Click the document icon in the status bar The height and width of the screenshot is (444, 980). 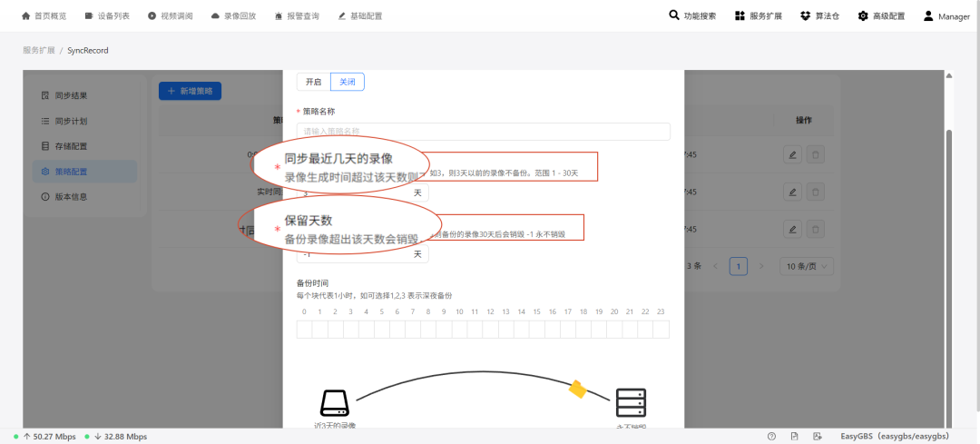coord(794,437)
